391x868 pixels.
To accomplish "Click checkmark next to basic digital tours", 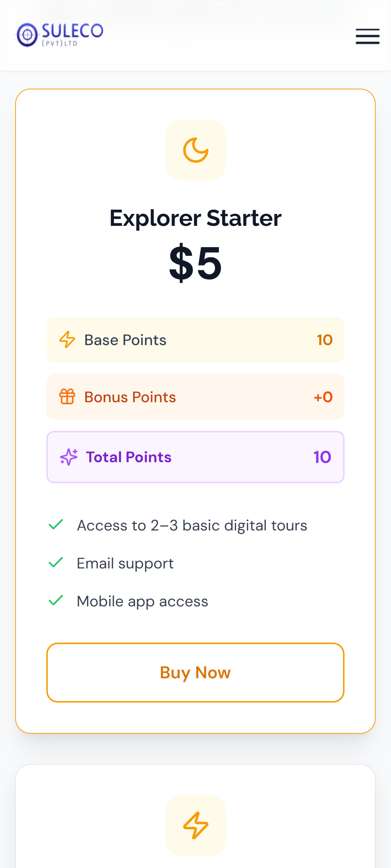I will tap(56, 525).
